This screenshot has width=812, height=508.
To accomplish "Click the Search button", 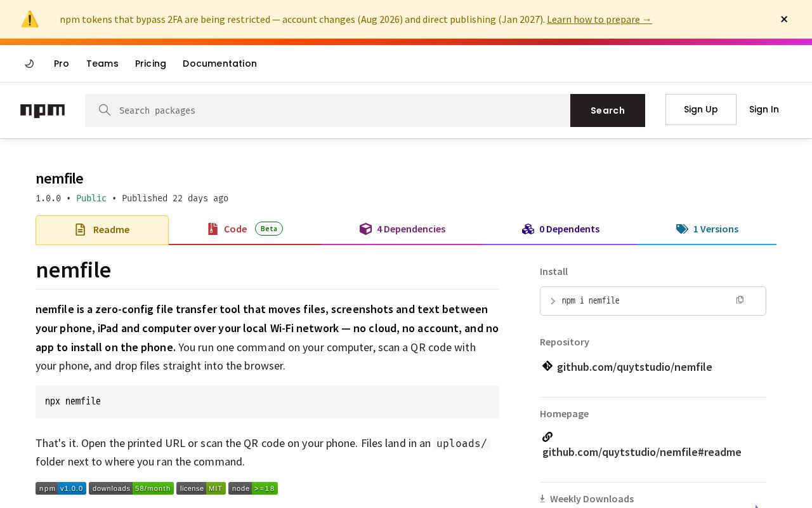I will click(608, 110).
